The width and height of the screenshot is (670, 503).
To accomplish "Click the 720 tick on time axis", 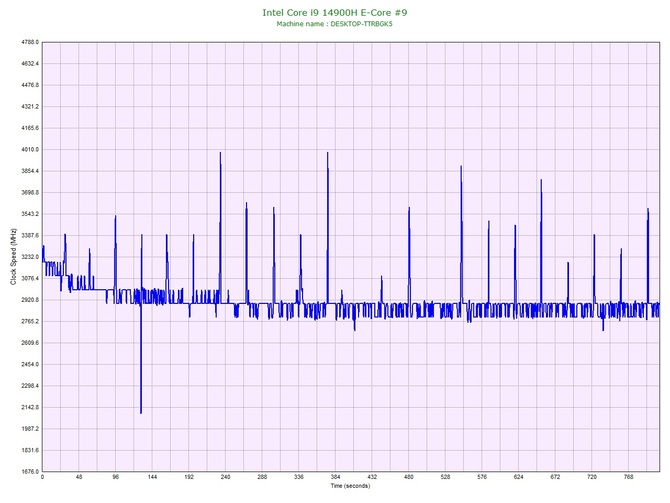I will 592,477.
